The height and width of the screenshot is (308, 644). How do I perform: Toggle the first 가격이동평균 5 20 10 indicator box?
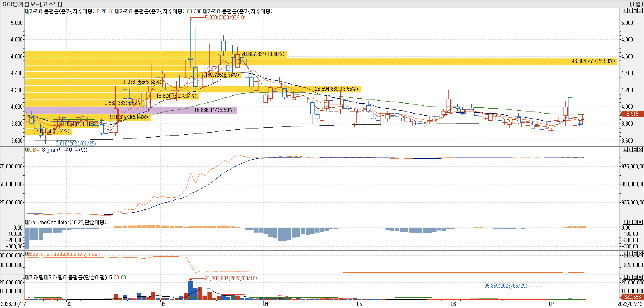[27, 11]
